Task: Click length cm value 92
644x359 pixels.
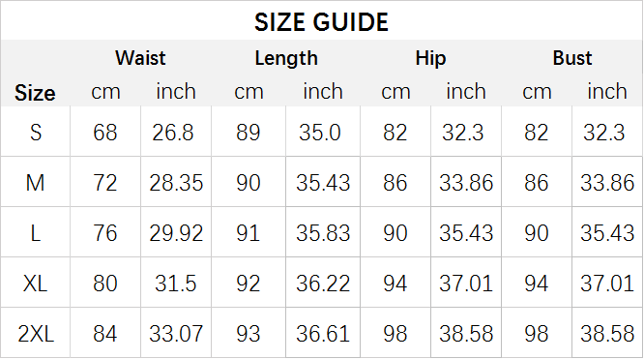Action: [x=249, y=284]
